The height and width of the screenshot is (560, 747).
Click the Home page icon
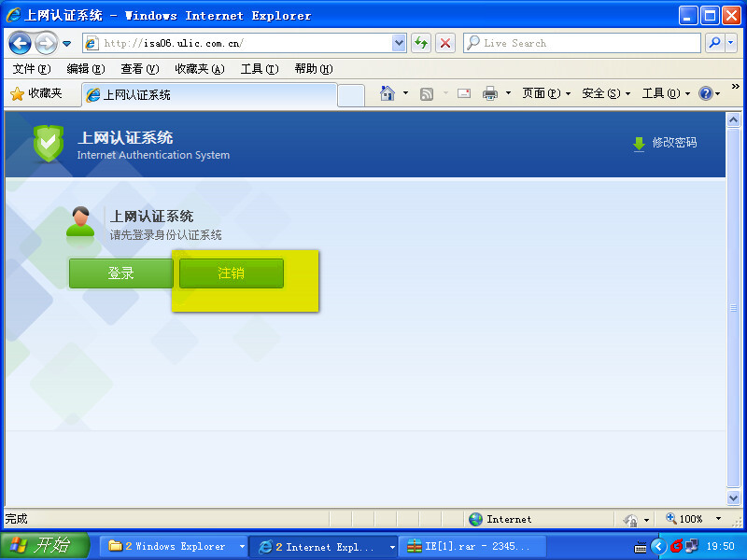pyautogui.click(x=388, y=93)
